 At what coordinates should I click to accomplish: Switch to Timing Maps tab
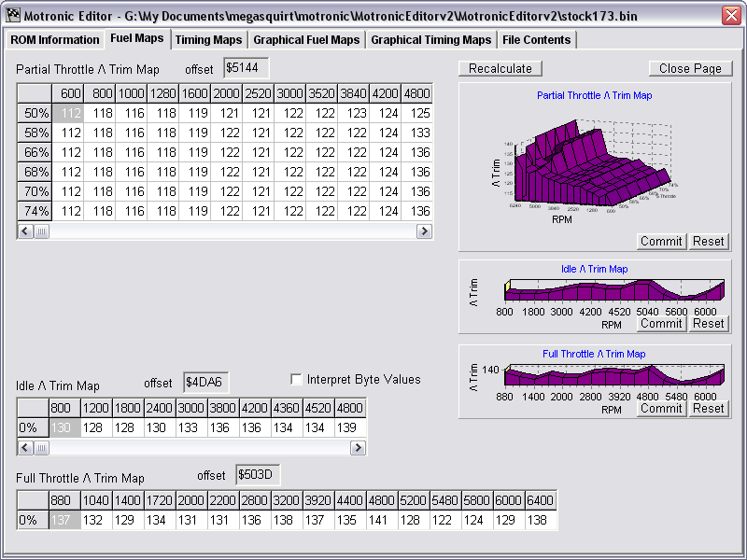tap(208, 40)
